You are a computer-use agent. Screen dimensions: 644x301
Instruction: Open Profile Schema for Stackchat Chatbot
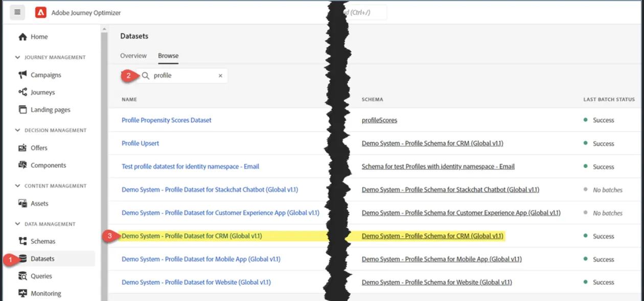[450, 189]
